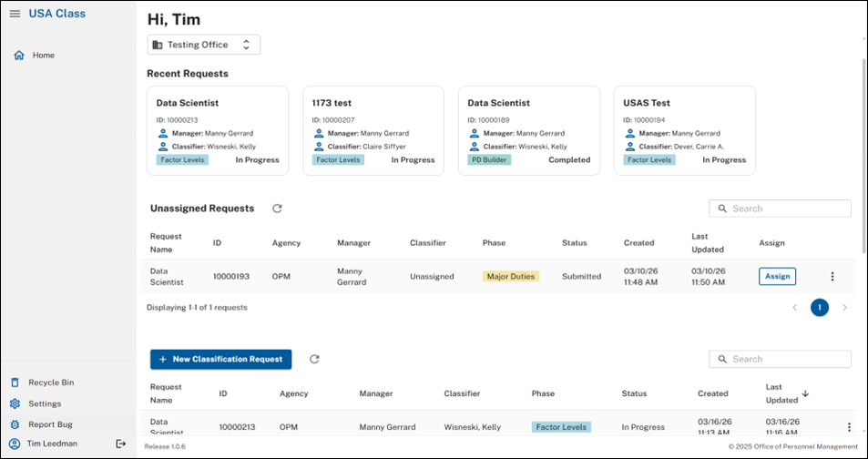Click Created header in Unassigned Requests table
The image size is (868, 459).
point(638,243)
